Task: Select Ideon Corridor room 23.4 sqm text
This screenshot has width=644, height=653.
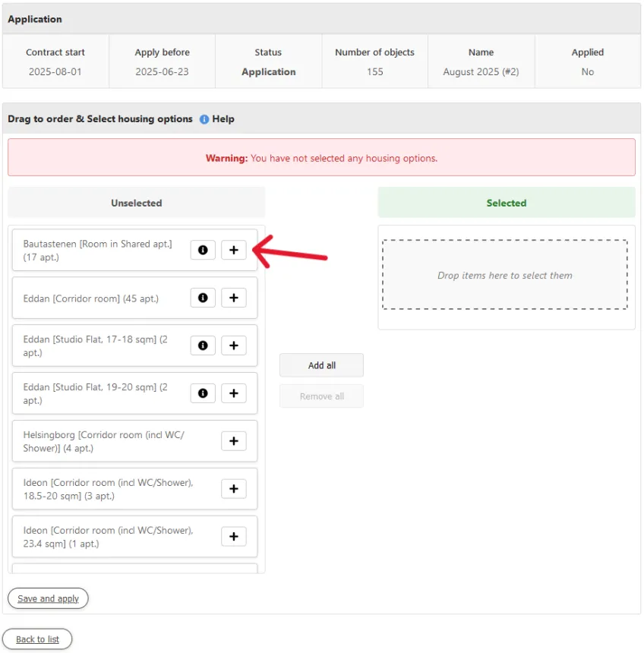Action: point(109,537)
